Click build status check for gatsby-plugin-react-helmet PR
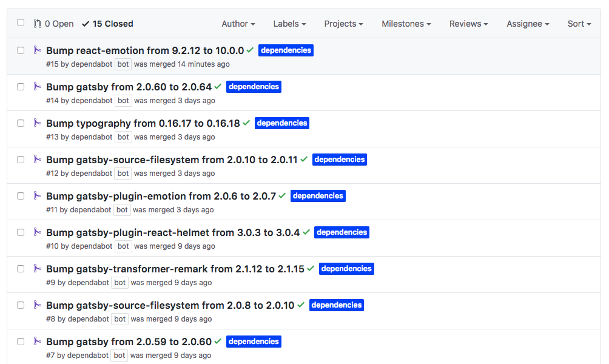Viewport: 609px width, 364px height. pyautogui.click(x=306, y=232)
